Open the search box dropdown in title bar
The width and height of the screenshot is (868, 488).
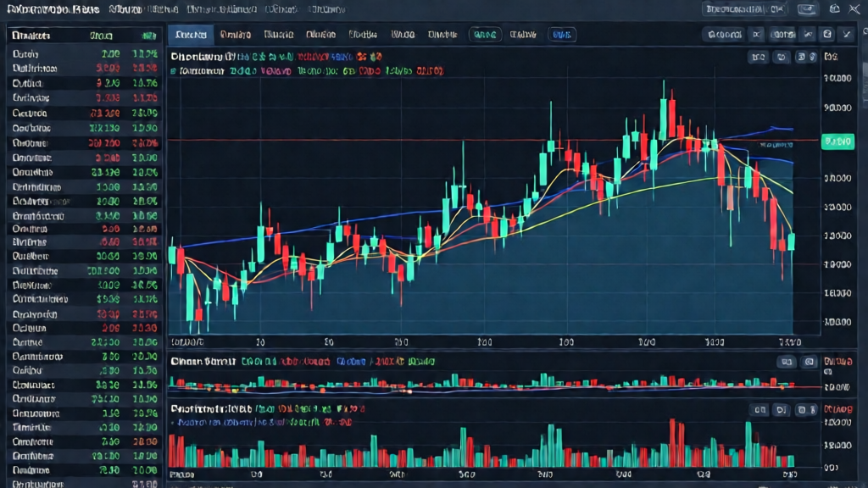[x=745, y=8]
